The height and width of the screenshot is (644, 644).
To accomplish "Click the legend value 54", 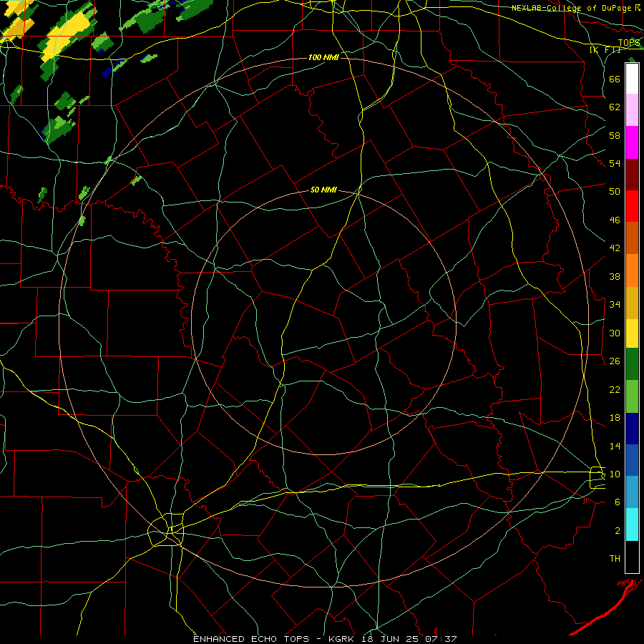I will click(x=615, y=163).
